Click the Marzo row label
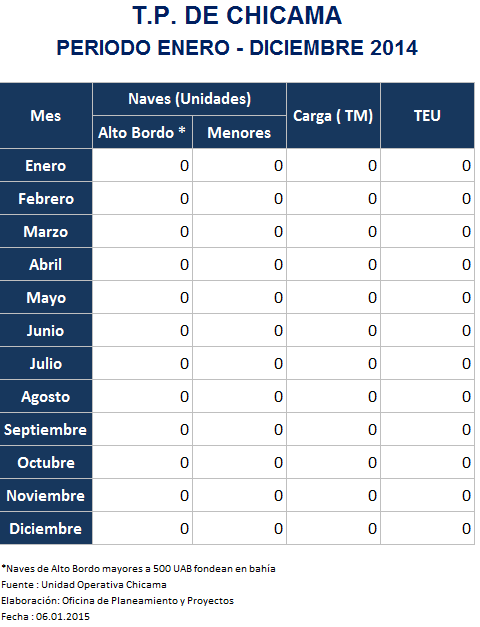Image resolution: width=480 pixels, height=627 pixels. 46,231
